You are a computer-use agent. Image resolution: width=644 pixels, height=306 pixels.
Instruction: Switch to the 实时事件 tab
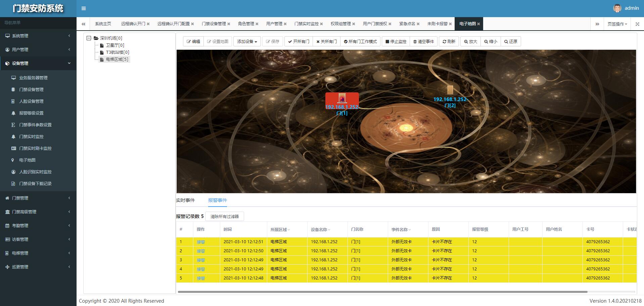click(x=185, y=200)
